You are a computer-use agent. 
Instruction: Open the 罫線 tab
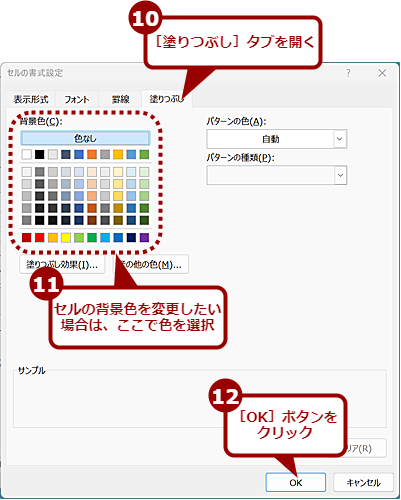(120, 99)
